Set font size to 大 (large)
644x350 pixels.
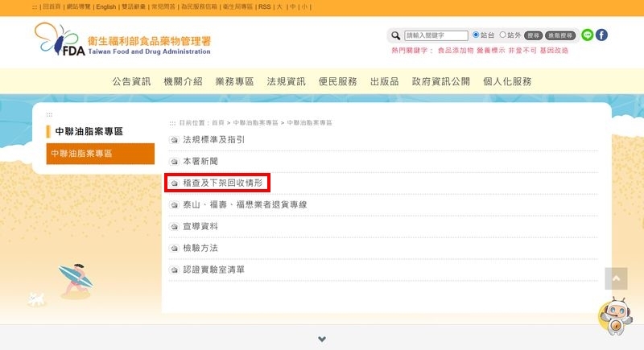click(x=279, y=7)
